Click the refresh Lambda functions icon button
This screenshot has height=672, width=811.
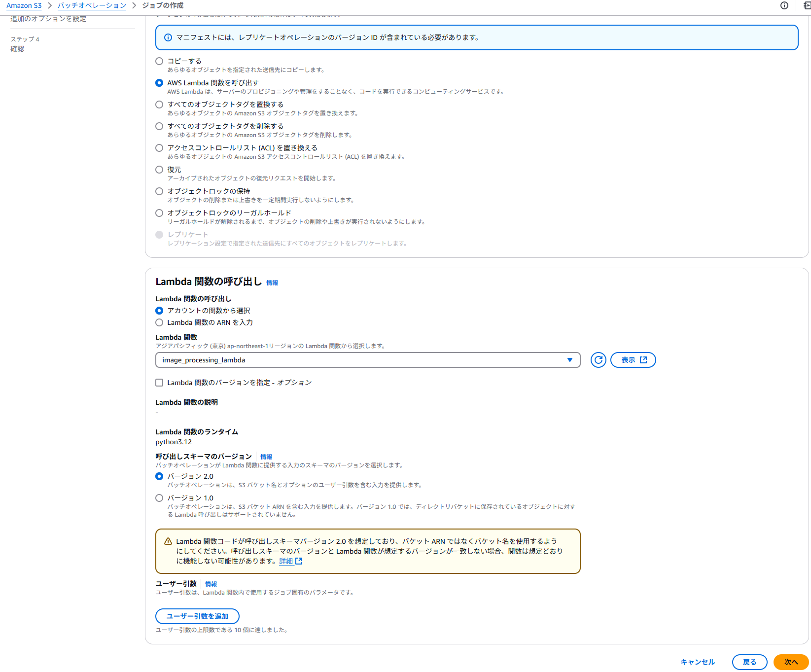[598, 360]
